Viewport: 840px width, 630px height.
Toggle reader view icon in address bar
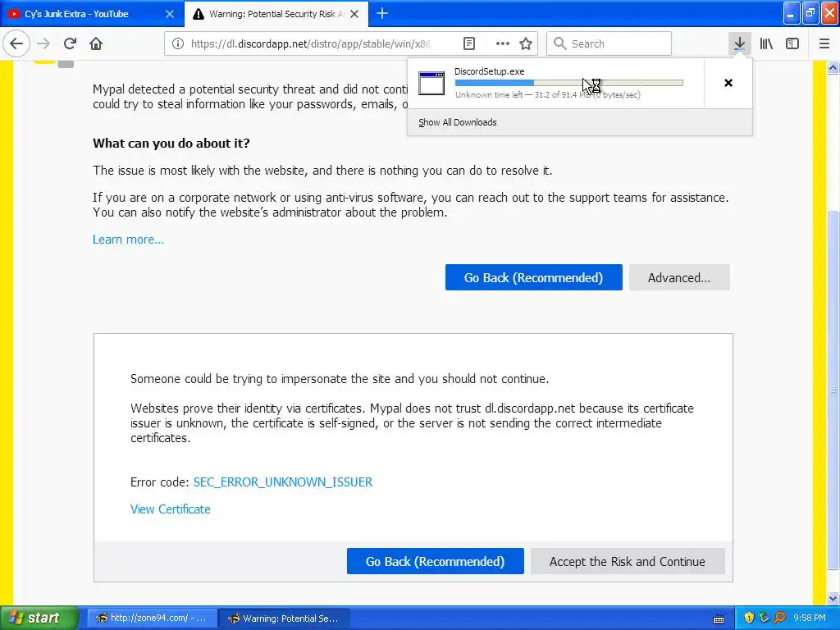point(468,43)
